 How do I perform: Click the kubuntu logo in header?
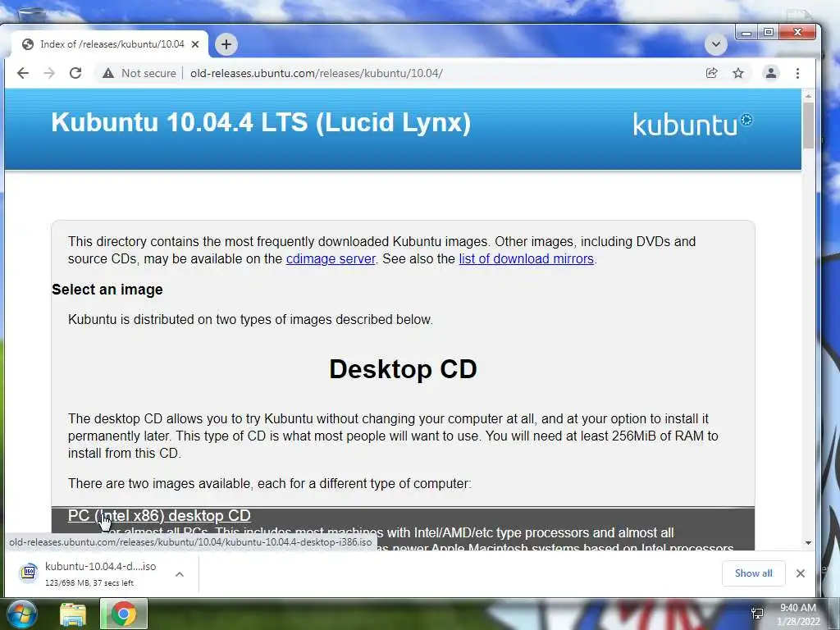[692, 125]
